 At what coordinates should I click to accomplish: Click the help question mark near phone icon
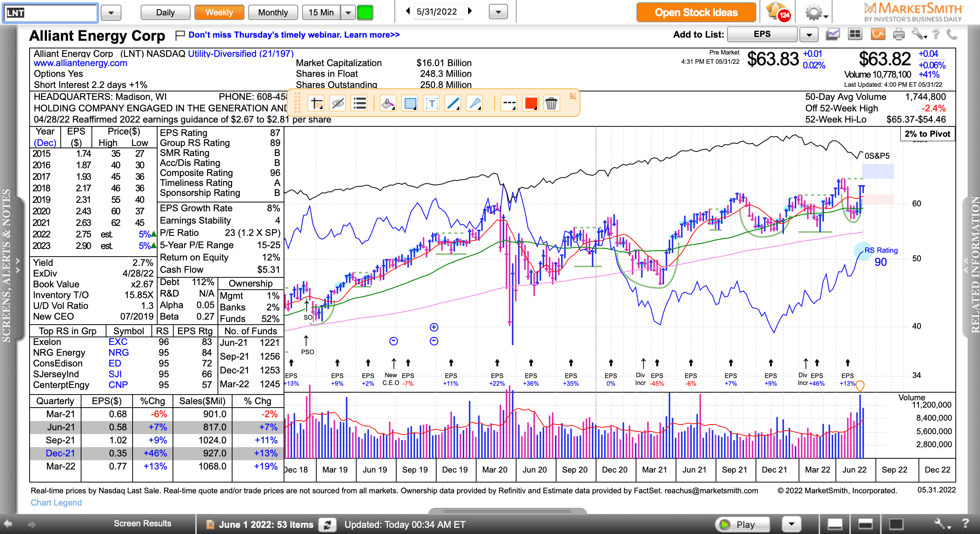[936, 35]
